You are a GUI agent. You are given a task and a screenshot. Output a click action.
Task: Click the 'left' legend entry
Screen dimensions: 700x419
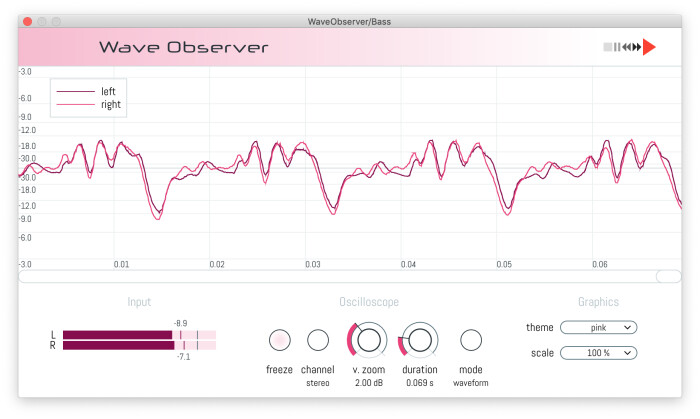(88, 91)
